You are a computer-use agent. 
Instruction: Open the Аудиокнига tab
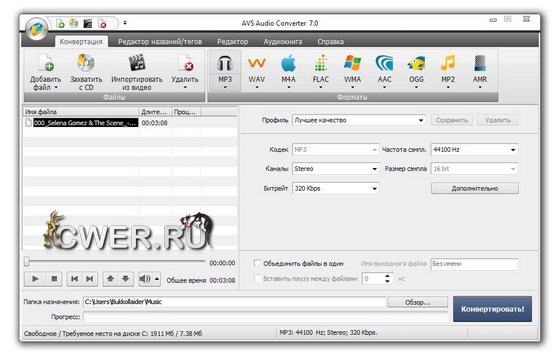pos(282,41)
